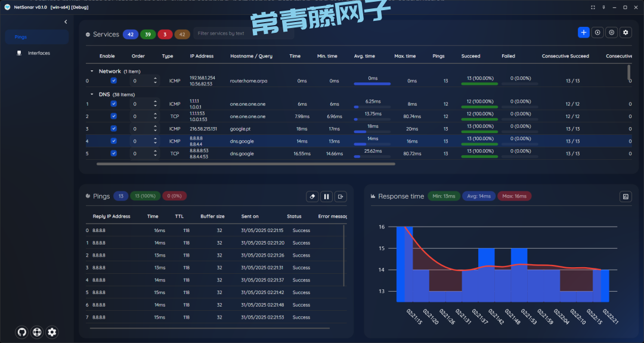Open the Response time chart options icon

tap(626, 196)
